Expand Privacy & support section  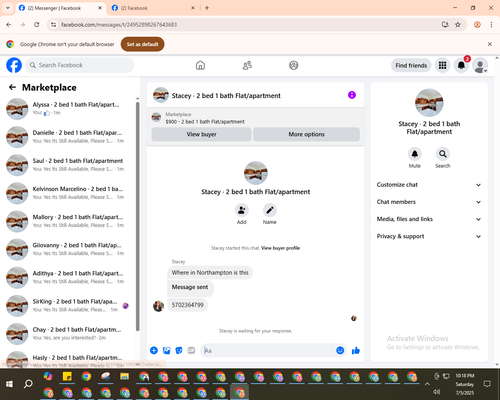tap(429, 236)
